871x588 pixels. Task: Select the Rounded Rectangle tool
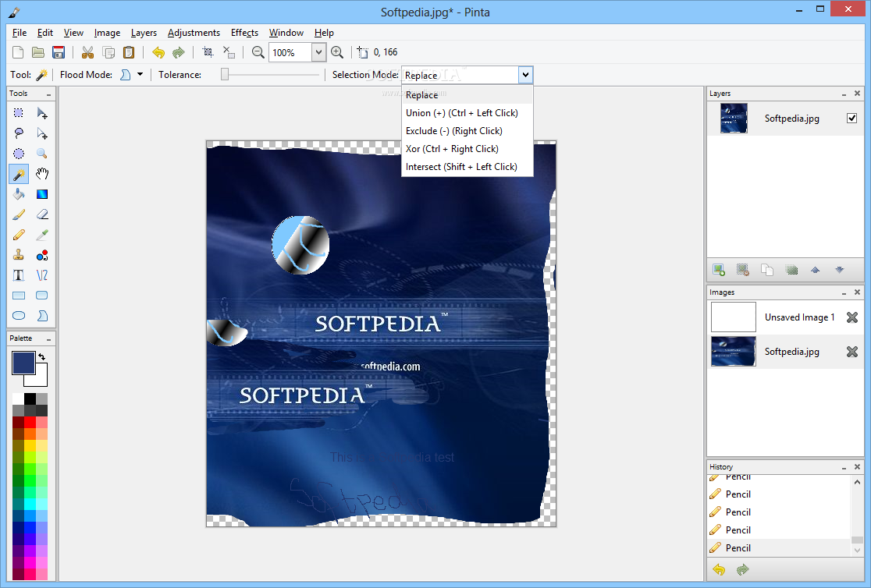click(41, 296)
